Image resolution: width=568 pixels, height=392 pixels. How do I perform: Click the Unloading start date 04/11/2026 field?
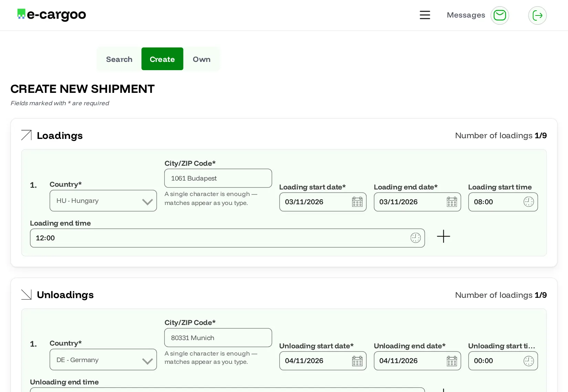[323, 361]
